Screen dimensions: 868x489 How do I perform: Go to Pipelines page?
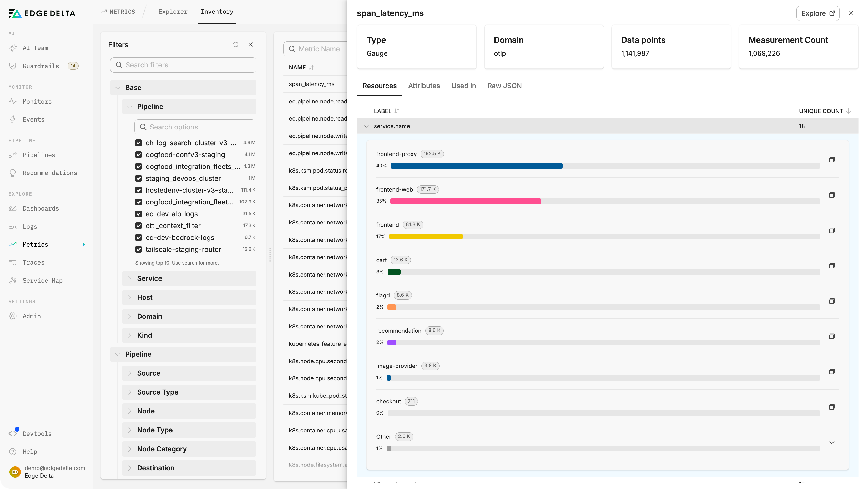pos(39,155)
